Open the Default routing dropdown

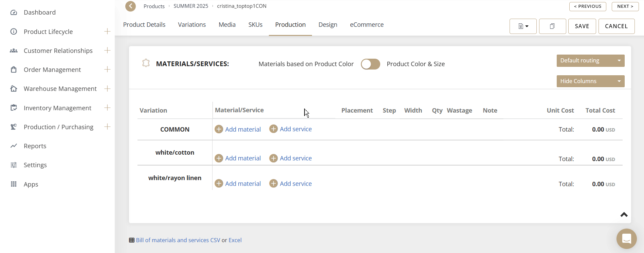pyautogui.click(x=590, y=61)
